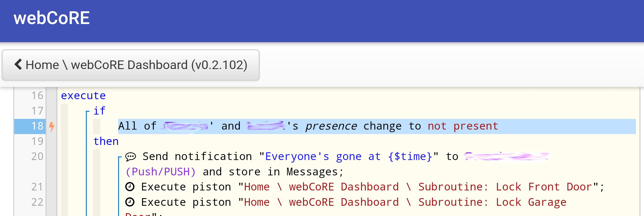Click the then keyword

(x=106, y=141)
